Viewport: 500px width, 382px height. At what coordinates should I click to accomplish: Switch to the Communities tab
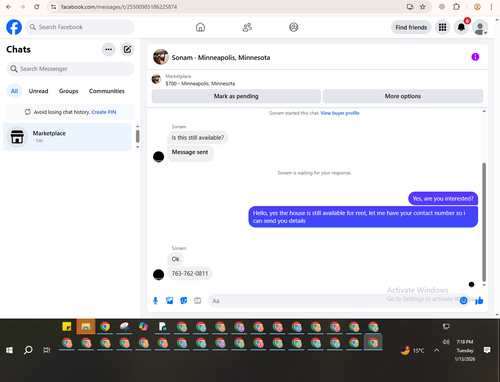point(107,91)
